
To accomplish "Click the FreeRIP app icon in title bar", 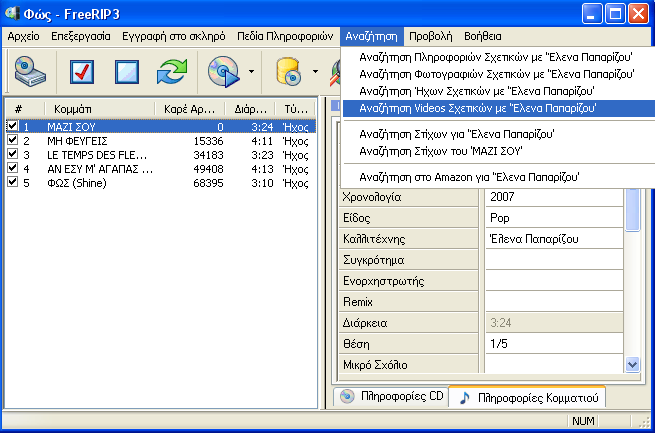I will click(12, 13).
